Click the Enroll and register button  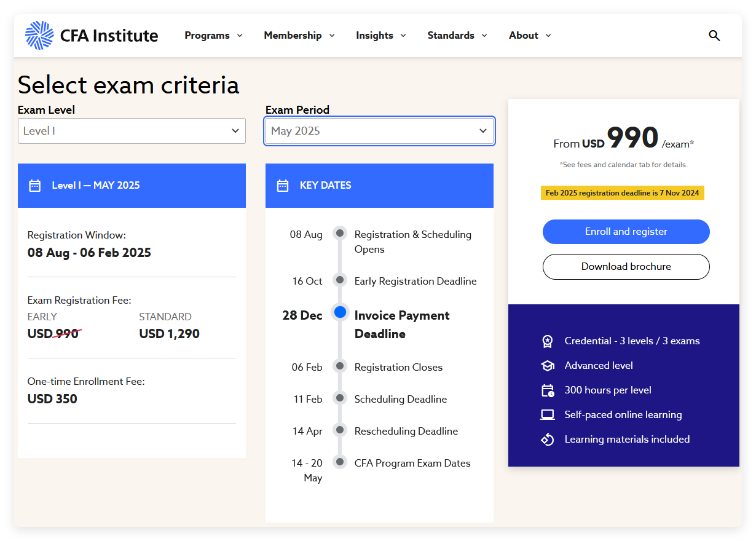(x=626, y=232)
